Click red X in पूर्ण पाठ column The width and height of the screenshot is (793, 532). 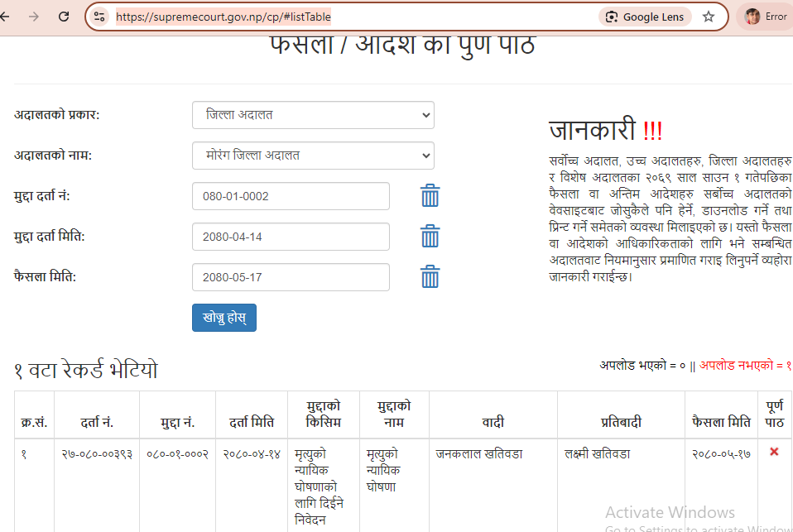[x=774, y=452]
